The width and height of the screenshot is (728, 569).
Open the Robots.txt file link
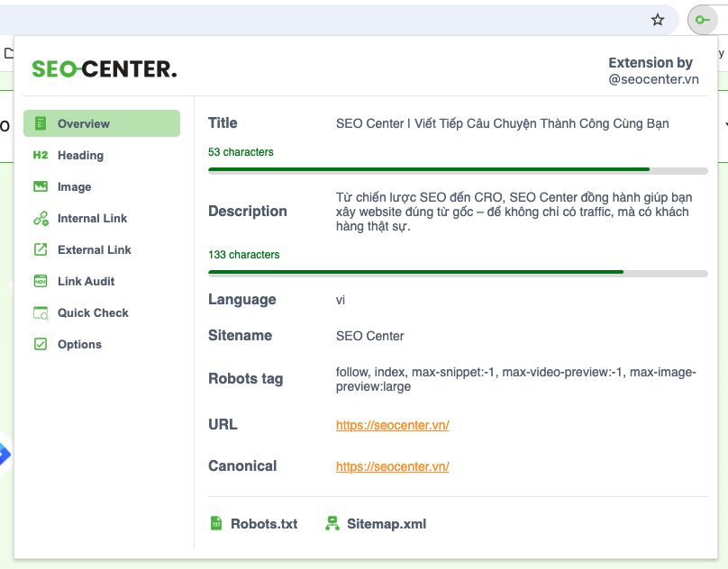coord(263,523)
